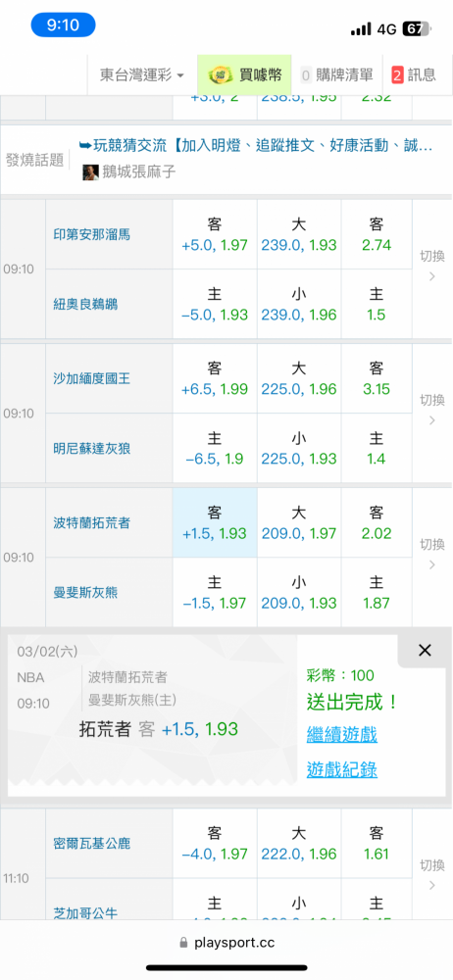Choose 小 209.0, 1.93 under option
The height and width of the screenshot is (980, 453).
tap(299, 593)
